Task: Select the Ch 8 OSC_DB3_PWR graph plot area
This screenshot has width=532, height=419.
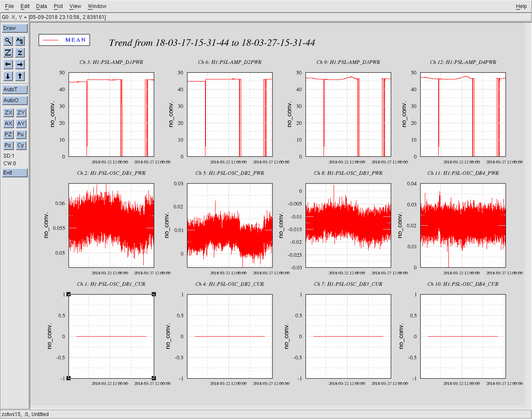Action: 348,226
